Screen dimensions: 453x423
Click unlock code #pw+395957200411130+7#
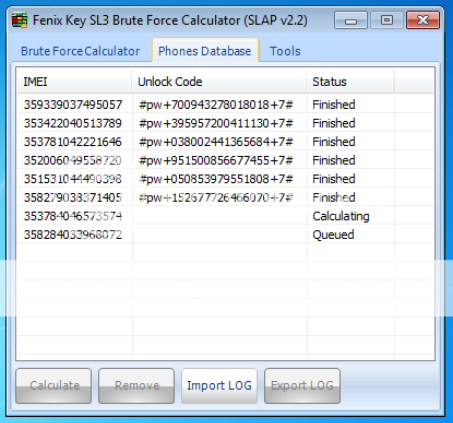coord(216,123)
